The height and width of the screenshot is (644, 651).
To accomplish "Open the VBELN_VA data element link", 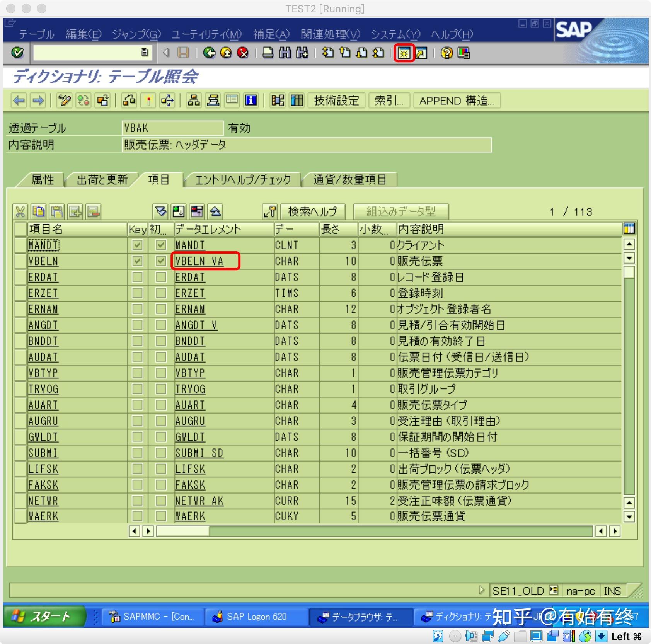I will pyautogui.click(x=199, y=261).
